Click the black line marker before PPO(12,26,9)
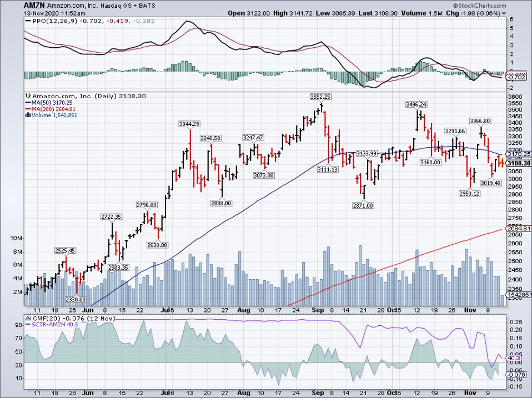The image size is (532, 398). click(28, 21)
